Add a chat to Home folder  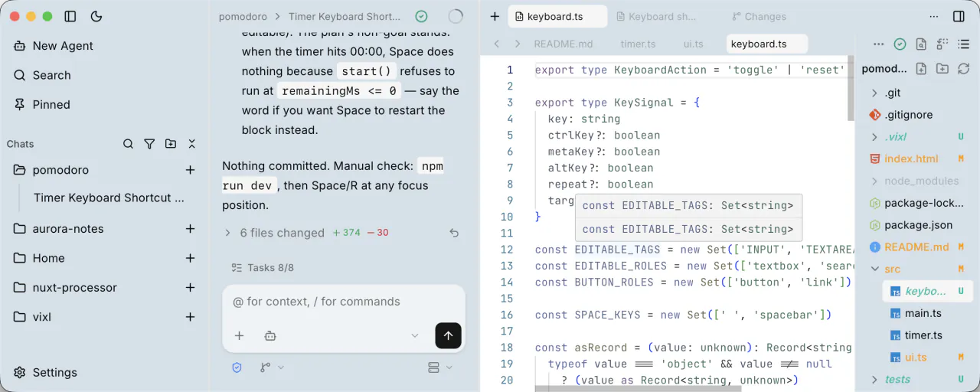click(190, 258)
